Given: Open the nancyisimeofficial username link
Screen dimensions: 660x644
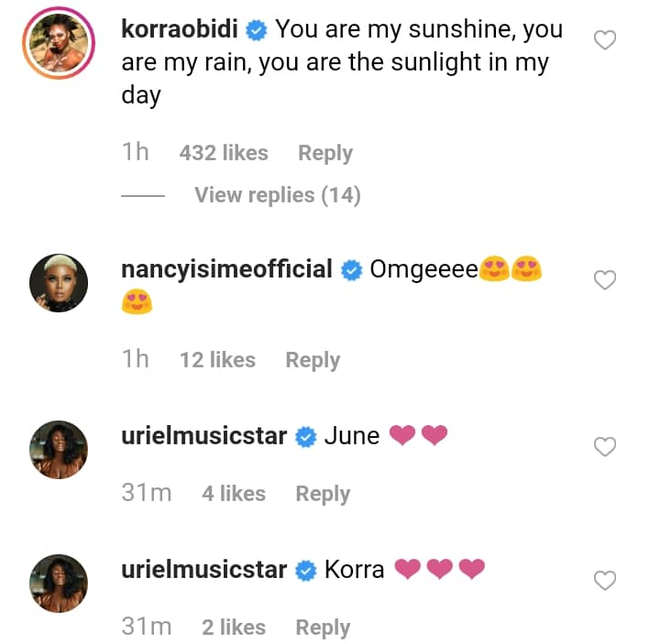Looking at the screenshot, I should pyautogui.click(x=226, y=269).
